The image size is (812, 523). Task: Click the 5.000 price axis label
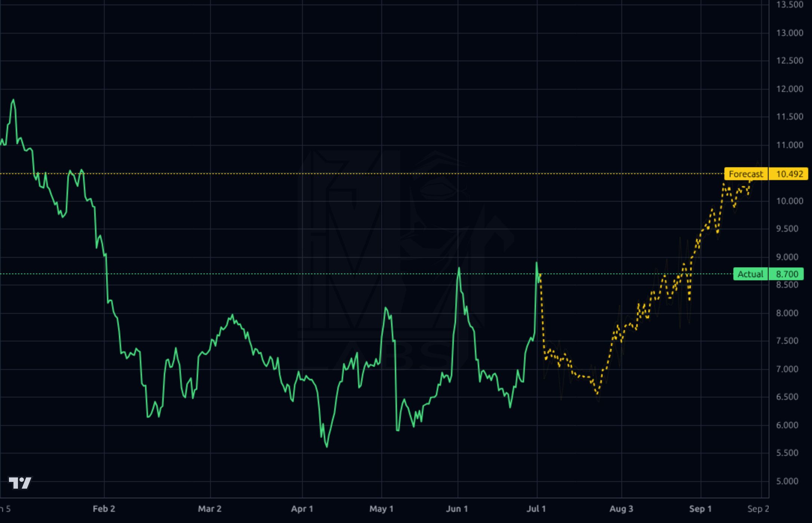click(x=787, y=481)
